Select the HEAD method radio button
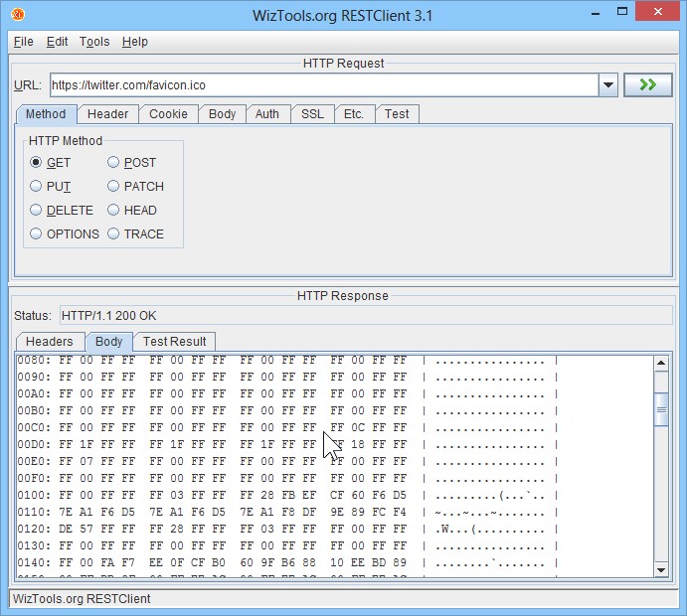The image size is (687, 616). coord(114,211)
